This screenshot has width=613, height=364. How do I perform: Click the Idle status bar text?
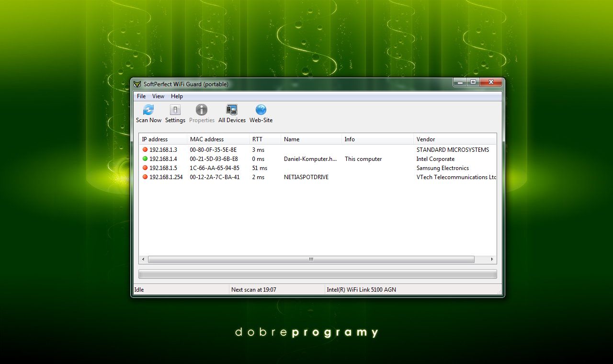click(x=139, y=289)
